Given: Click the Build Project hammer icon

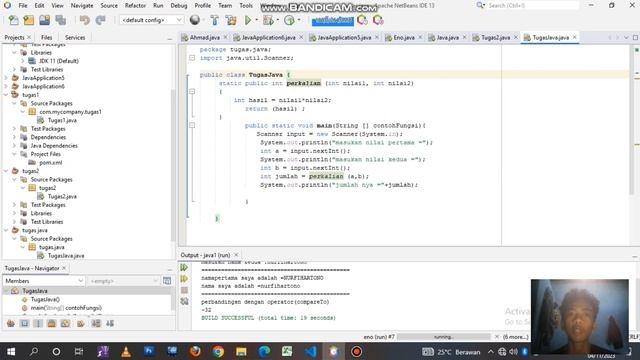Looking at the screenshot, I should (215, 20).
